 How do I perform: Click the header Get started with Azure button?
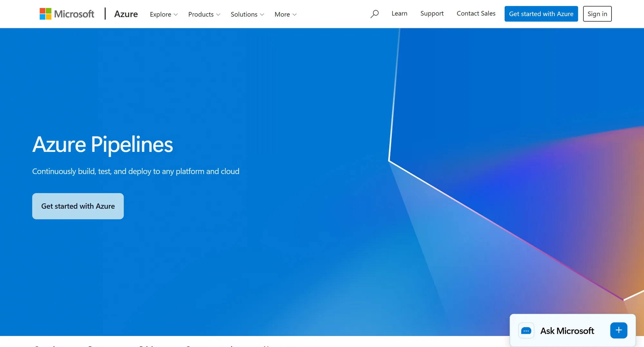click(x=541, y=14)
